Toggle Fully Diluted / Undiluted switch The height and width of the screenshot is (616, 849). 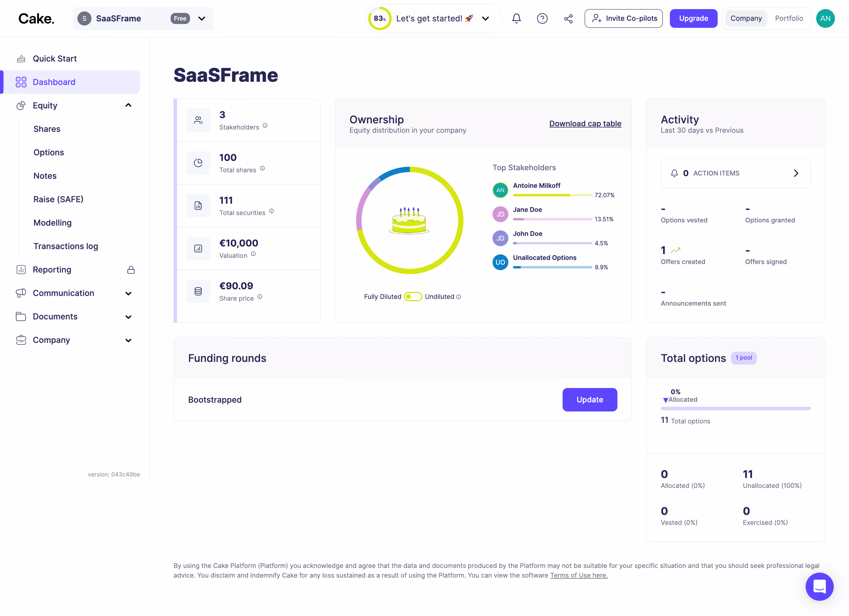[x=413, y=297]
